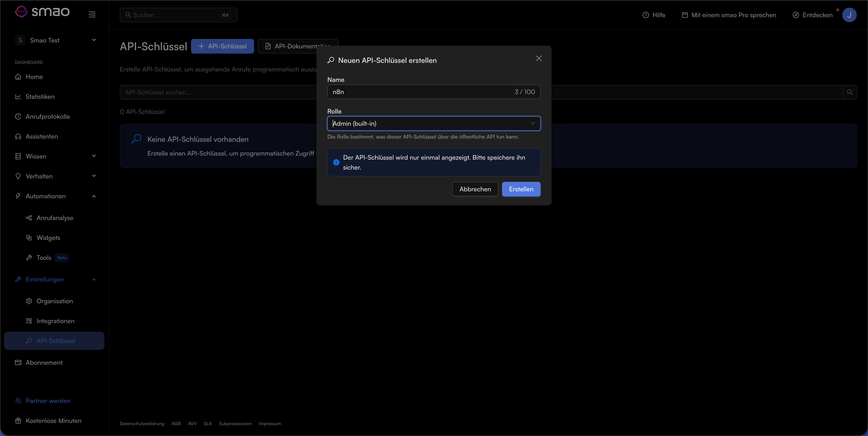
Task: Click the Verhalten lightbulb icon
Action: [18, 176]
